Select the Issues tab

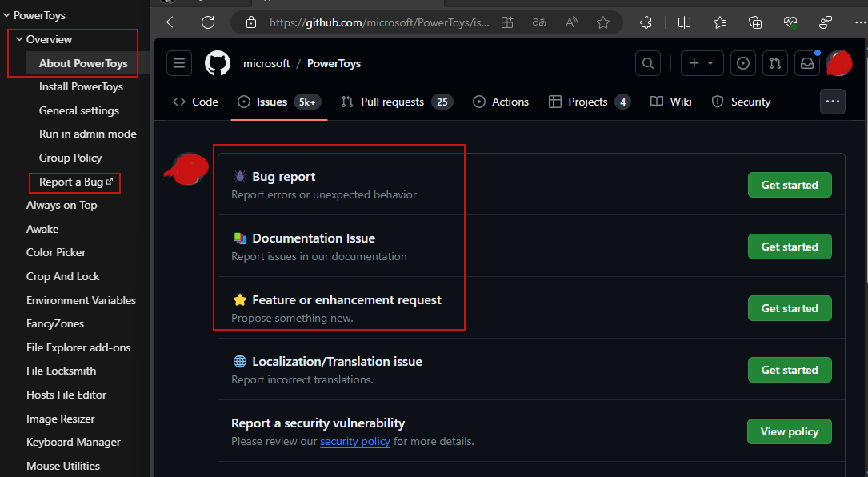(279, 102)
